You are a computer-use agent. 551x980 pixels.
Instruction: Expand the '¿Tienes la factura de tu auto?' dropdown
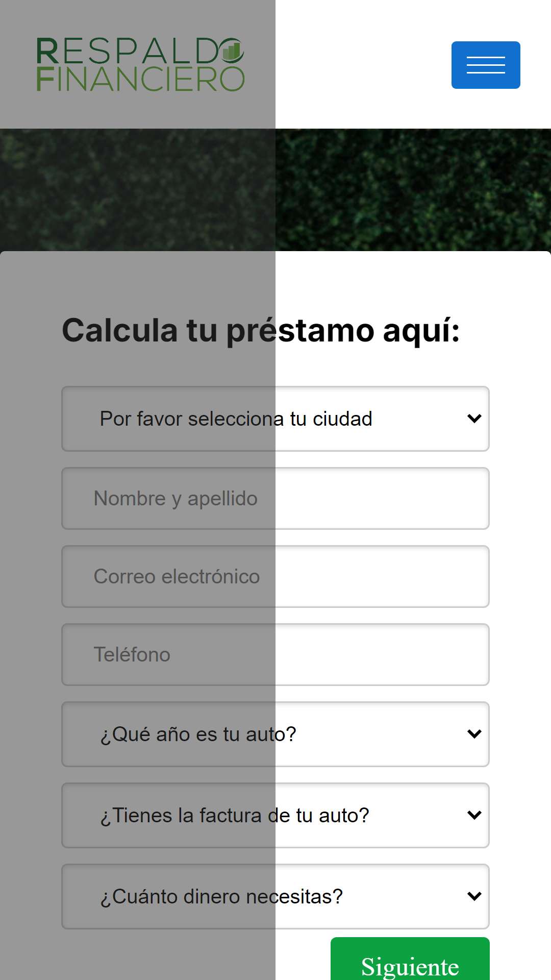click(275, 815)
